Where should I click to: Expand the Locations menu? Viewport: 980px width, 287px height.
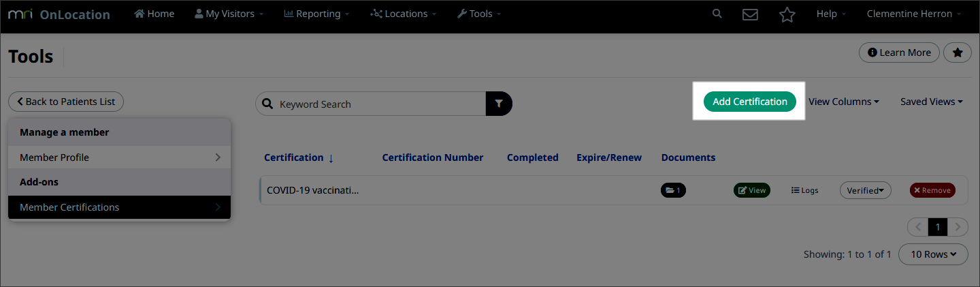click(x=404, y=14)
